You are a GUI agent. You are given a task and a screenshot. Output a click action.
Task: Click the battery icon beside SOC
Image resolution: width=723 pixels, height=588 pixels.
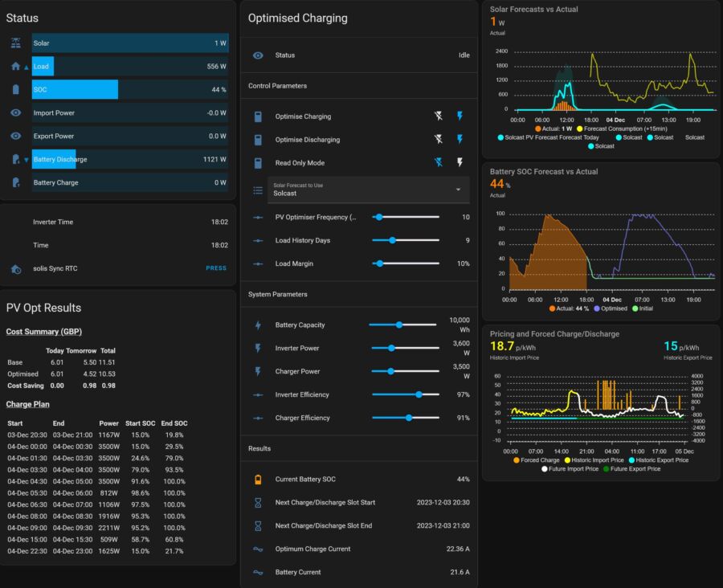click(x=16, y=89)
